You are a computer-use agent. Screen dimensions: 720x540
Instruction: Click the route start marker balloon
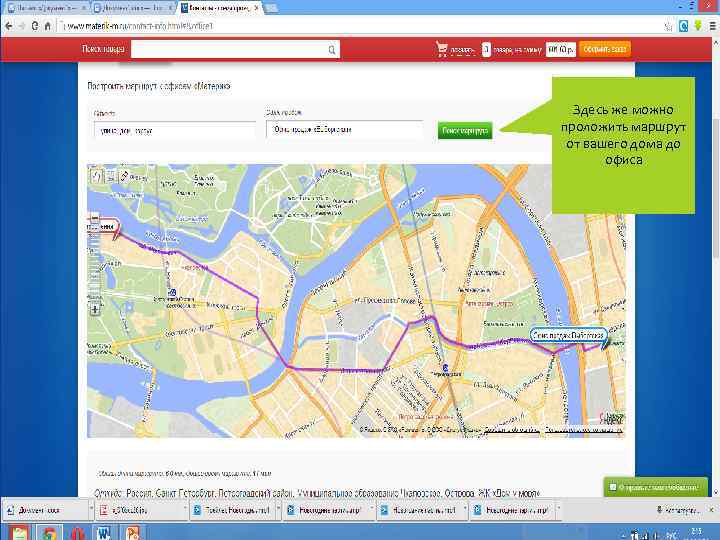click(x=104, y=226)
